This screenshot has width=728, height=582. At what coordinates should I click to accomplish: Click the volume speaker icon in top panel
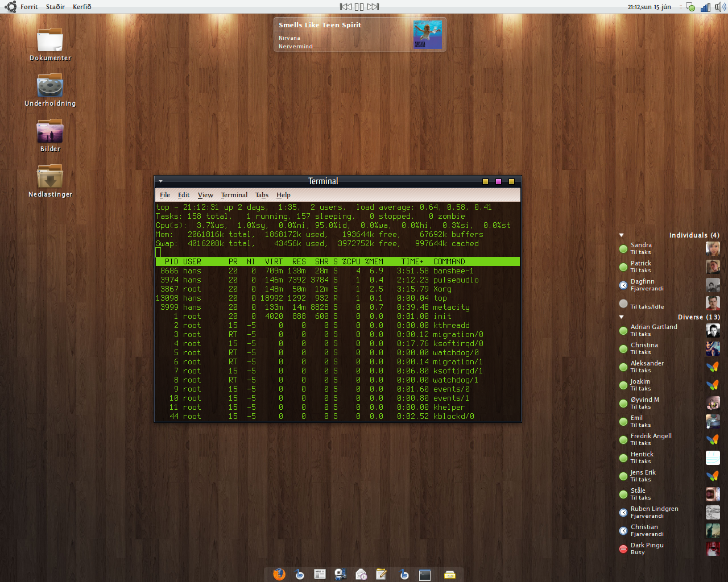[x=720, y=7]
